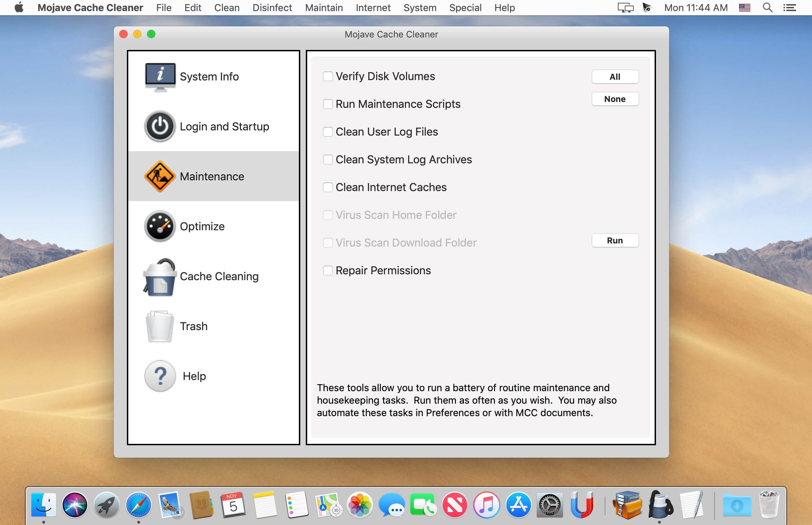Open Maps icon in Dock
This screenshot has width=812, height=525.
point(328,505)
